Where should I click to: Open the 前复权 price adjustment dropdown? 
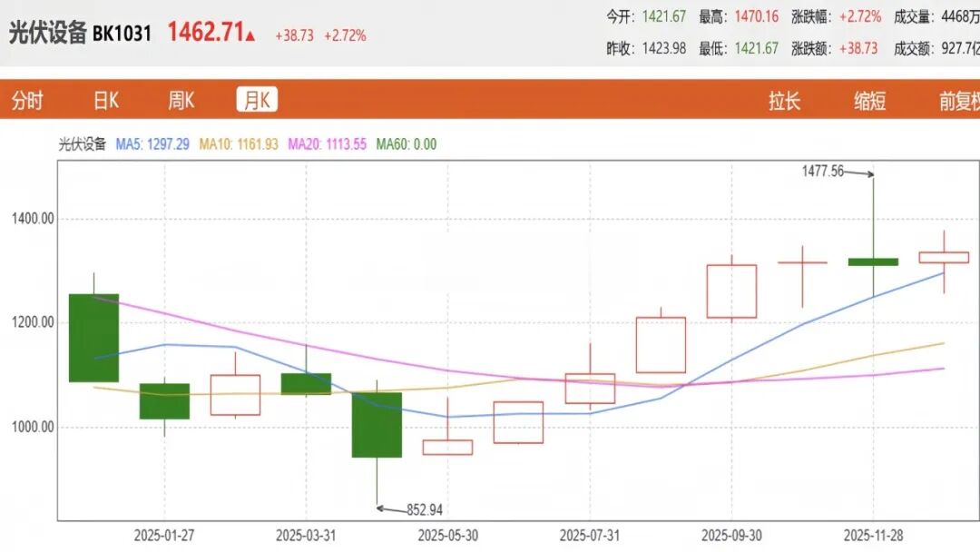(x=958, y=101)
